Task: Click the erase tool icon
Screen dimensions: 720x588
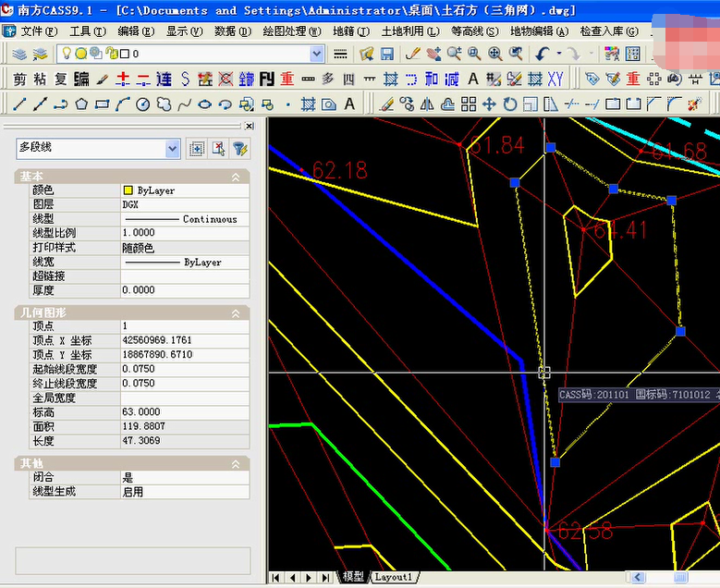Action: coord(386,104)
